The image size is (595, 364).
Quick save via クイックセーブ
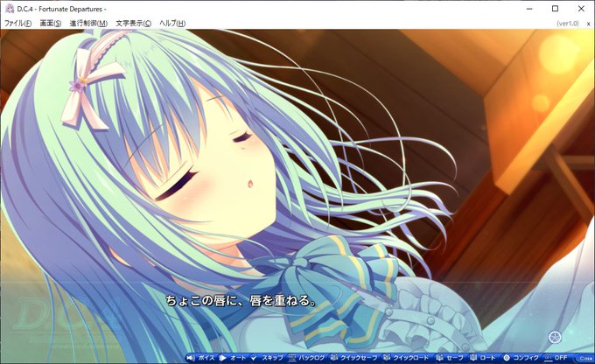point(353,358)
